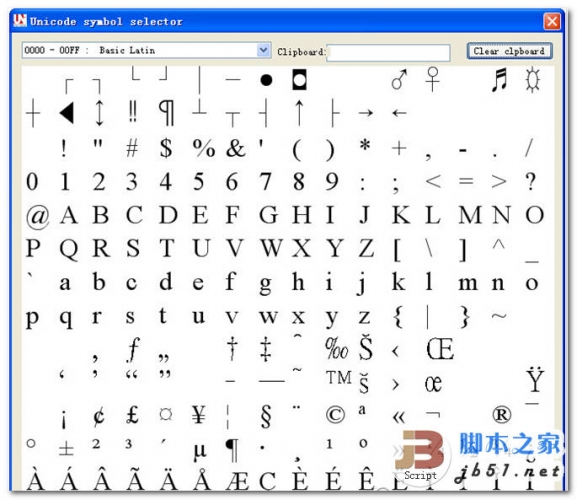Choose the solid black circle symbol
This screenshot has height=500, width=577.
(x=266, y=80)
